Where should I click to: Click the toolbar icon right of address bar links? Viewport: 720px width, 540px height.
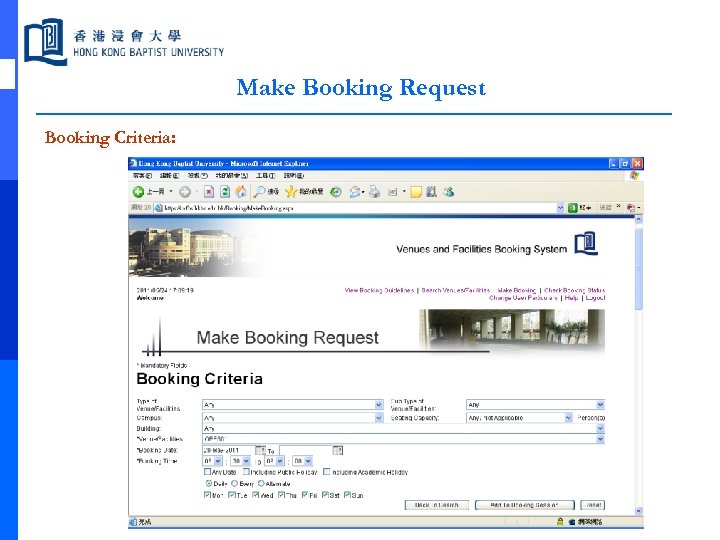tap(631, 208)
